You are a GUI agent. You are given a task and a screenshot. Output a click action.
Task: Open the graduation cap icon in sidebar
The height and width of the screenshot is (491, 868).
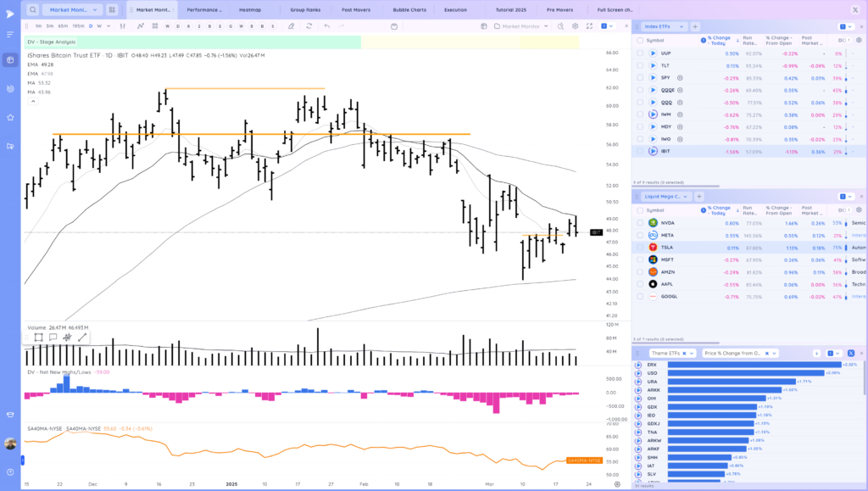pos(10,415)
